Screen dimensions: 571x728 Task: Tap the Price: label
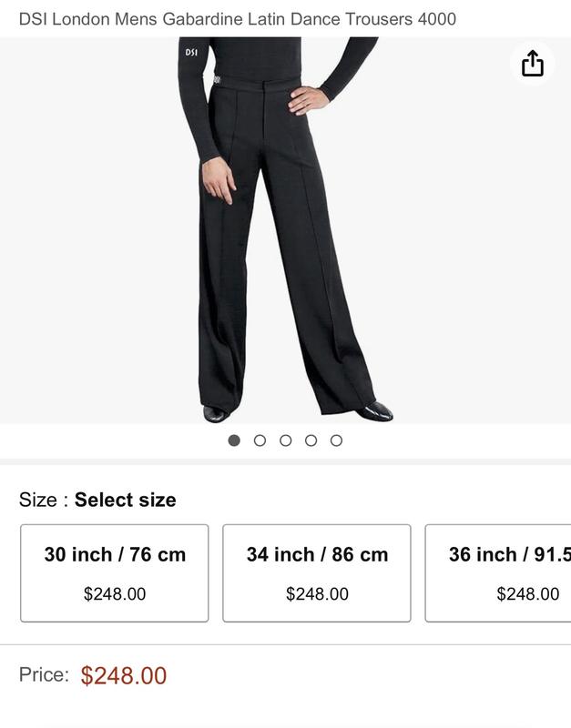coord(44,674)
